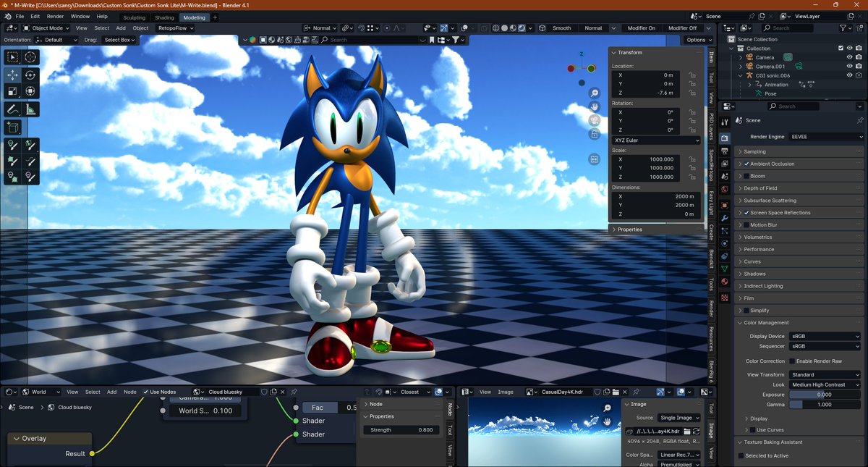The image size is (868, 467).
Task: Click the pan hand gizmo in viewport
Action: [x=595, y=106]
